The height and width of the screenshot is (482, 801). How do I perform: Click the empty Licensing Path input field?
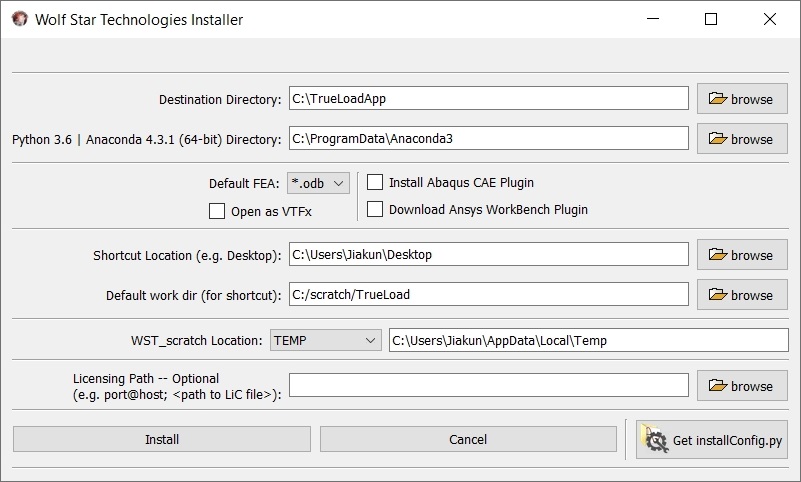(489, 385)
